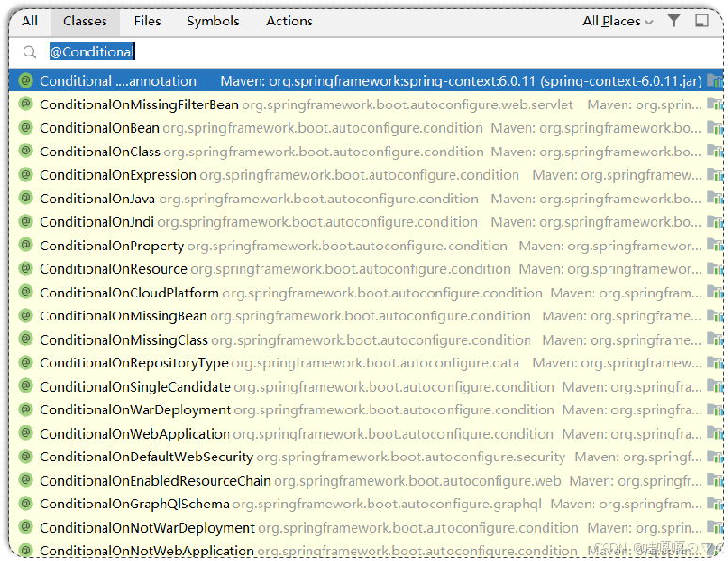Select ConditionalOnResource result
The image size is (728, 561).
tap(366, 269)
